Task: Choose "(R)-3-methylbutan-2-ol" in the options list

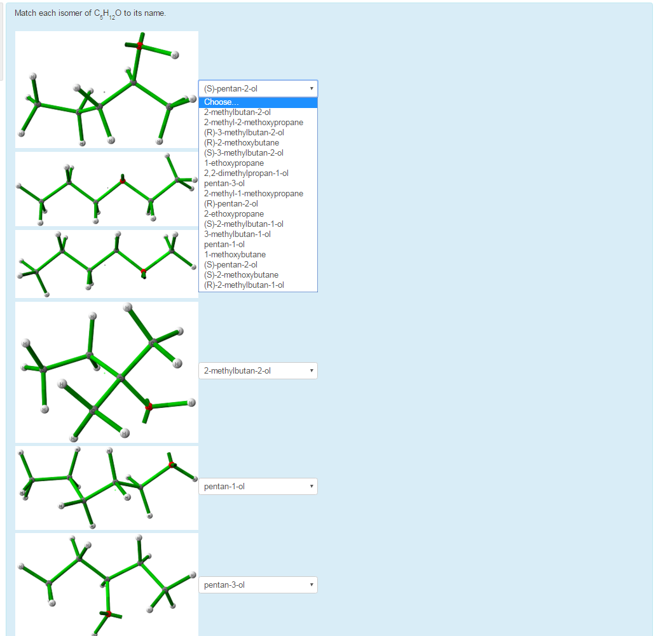Action: click(x=243, y=132)
